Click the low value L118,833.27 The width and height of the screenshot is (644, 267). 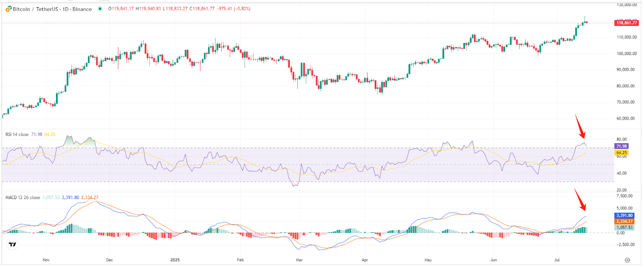click(x=175, y=9)
